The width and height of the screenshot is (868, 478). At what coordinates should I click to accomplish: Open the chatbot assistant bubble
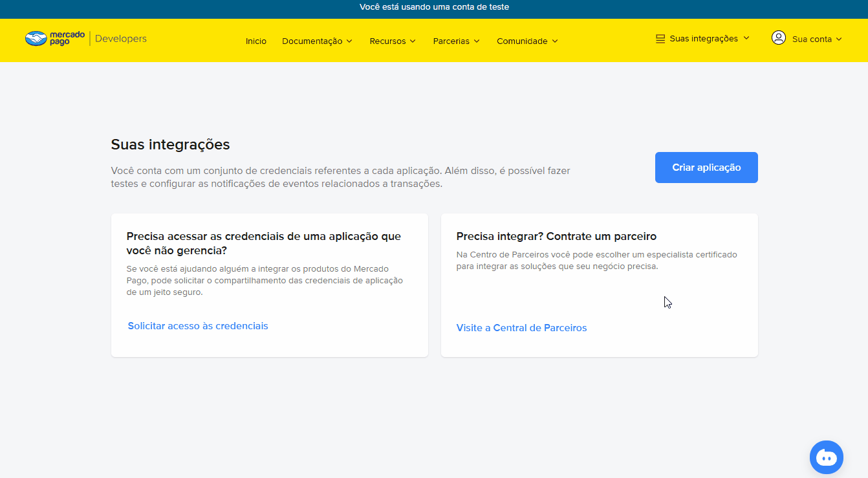point(826,457)
